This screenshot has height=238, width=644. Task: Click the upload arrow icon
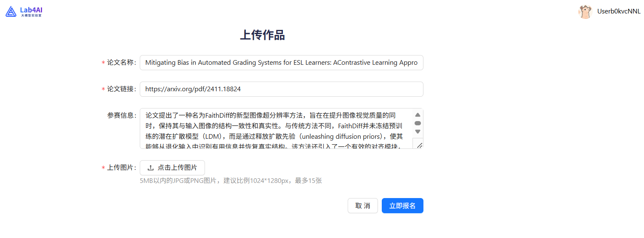[150, 168]
